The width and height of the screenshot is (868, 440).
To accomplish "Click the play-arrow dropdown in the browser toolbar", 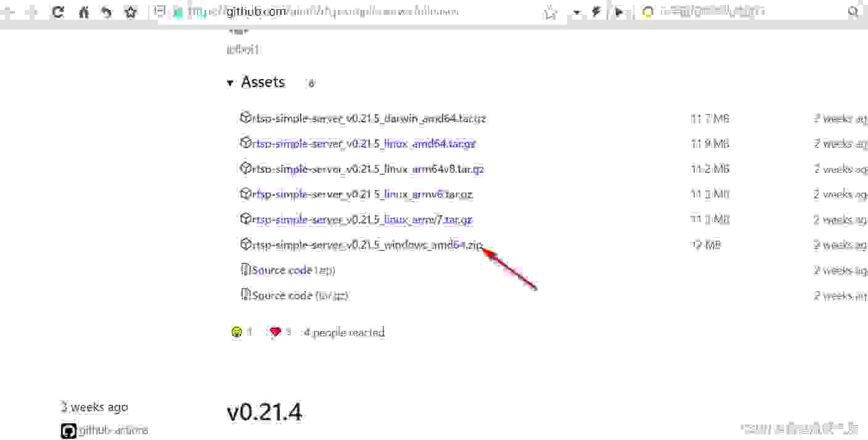I will (x=620, y=12).
